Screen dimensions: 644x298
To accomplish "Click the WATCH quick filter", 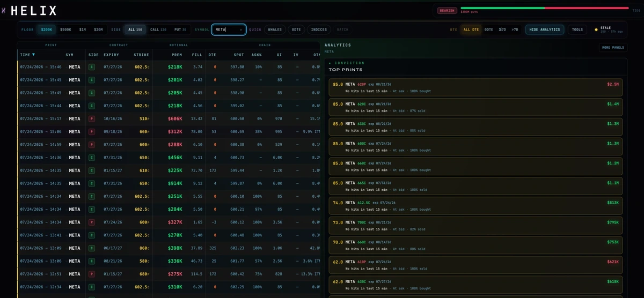I will pyautogui.click(x=342, y=29).
